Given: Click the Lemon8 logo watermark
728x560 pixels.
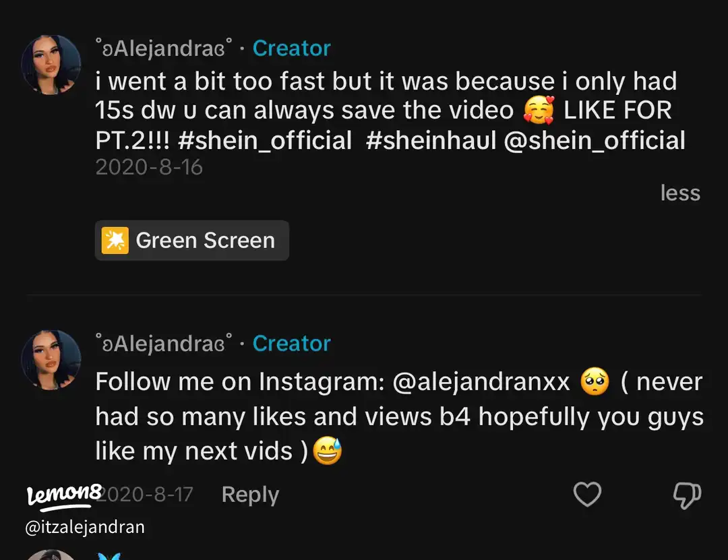Looking at the screenshot, I should [x=63, y=495].
